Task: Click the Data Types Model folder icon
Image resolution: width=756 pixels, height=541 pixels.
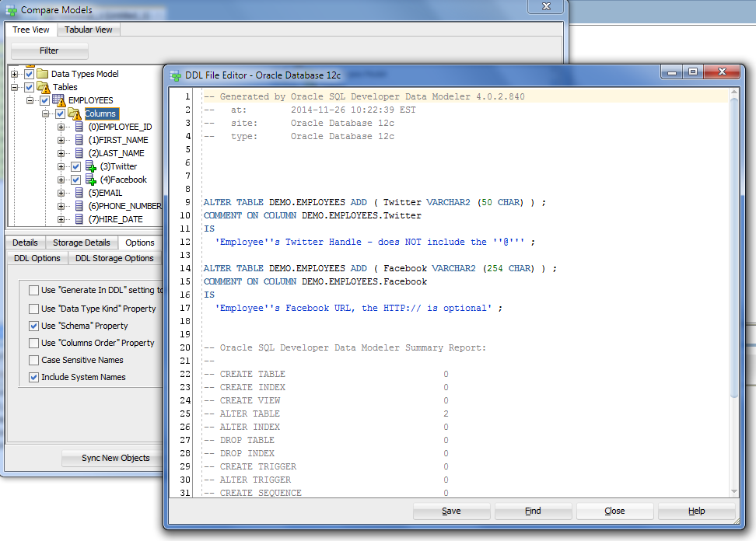Action: click(43, 74)
